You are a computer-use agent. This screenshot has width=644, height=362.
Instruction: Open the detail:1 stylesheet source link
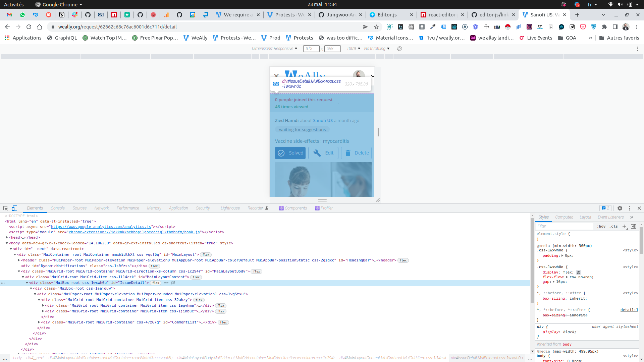629,310
